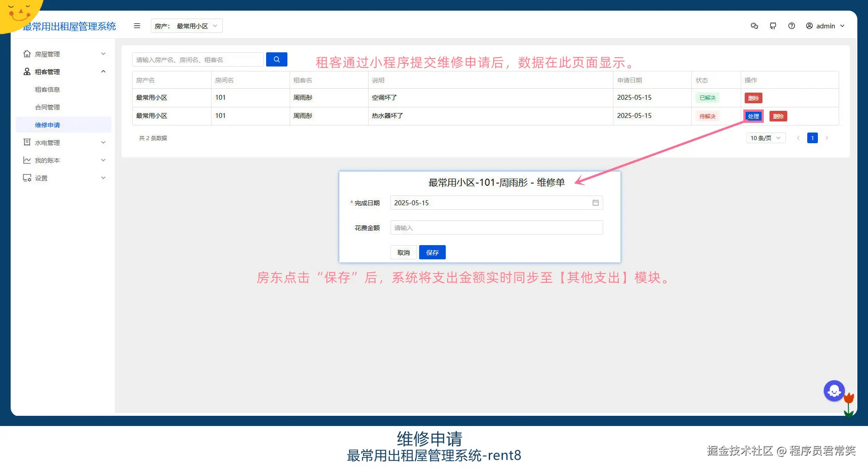
Task: Click the admin user avatar icon
Action: [x=809, y=26]
